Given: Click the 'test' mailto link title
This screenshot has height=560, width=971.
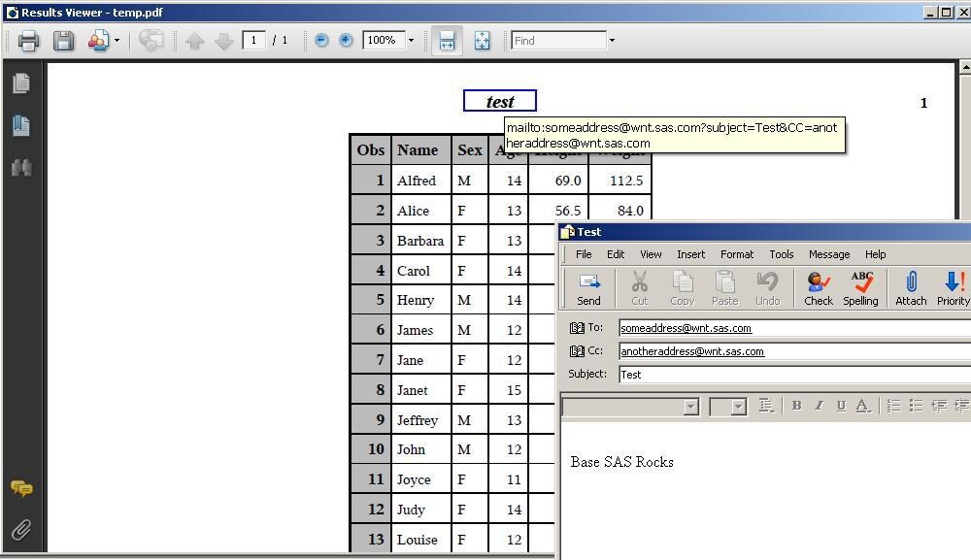Looking at the screenshot, I should 500,102.
